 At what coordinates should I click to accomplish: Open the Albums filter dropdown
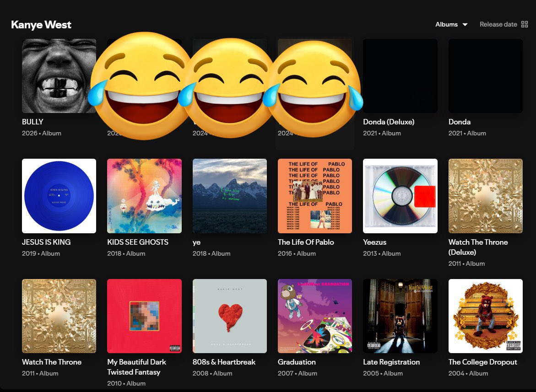click(451, 24)
